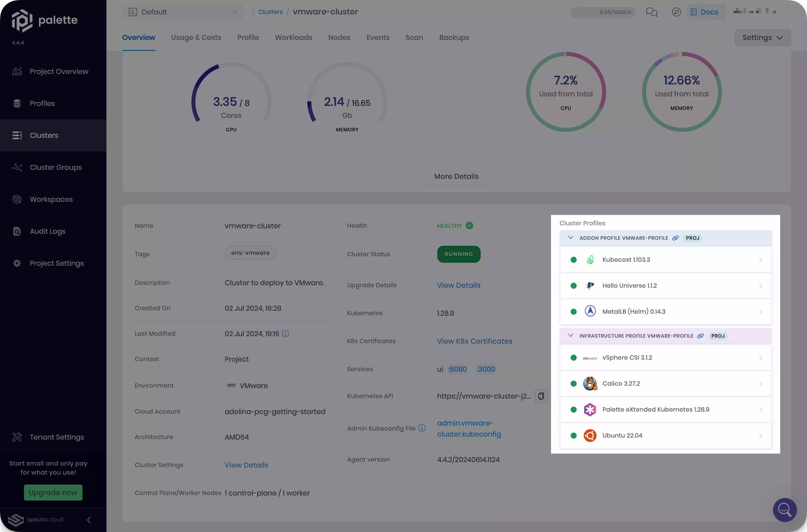Viewport: 807px width, 532px height.
Task: Open the Scan tab
Action: pyautogui.click(x=414, y=38)
